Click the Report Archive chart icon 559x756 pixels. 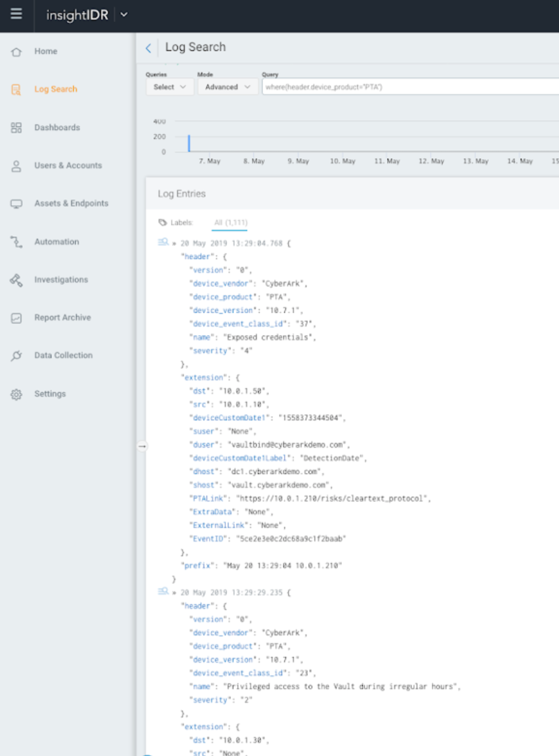[x=16, y=318]
